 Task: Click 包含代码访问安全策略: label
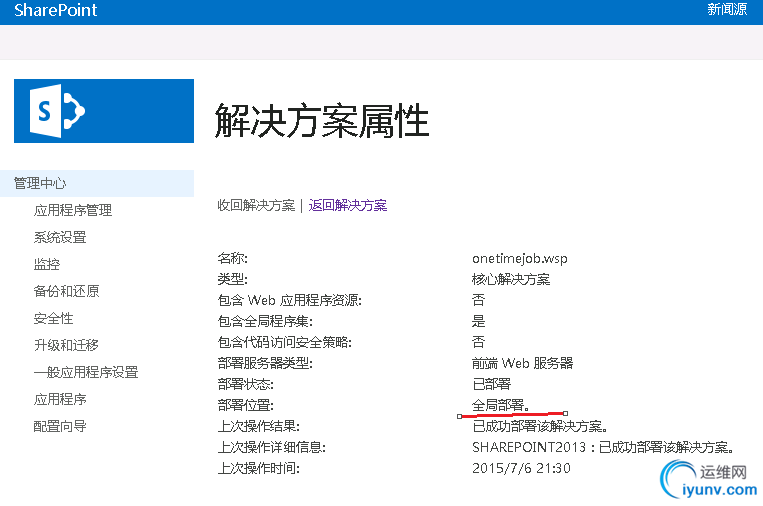tap(285, 342)
